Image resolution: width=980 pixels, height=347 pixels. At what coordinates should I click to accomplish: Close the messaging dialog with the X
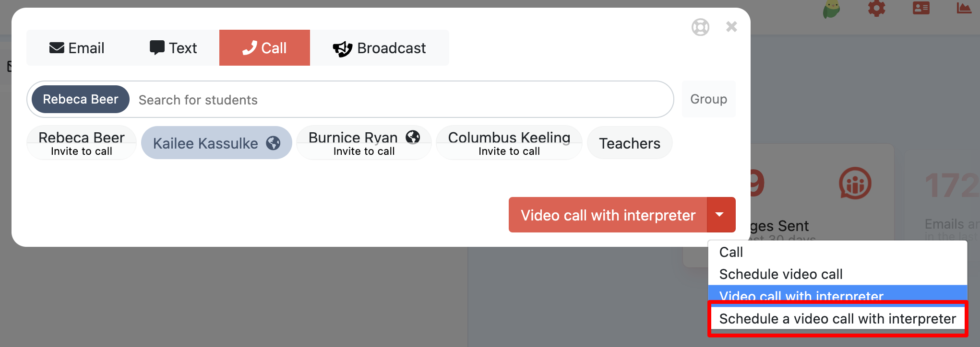click(x=731, y=27)
